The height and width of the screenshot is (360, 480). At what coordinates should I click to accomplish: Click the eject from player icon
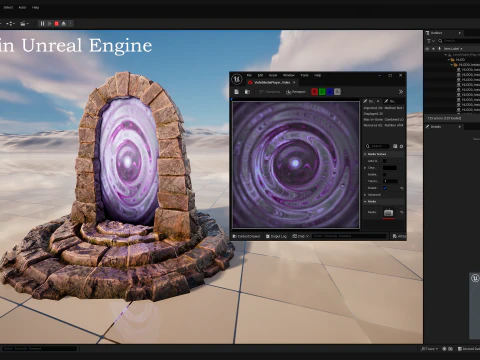(x=64, y=24)
